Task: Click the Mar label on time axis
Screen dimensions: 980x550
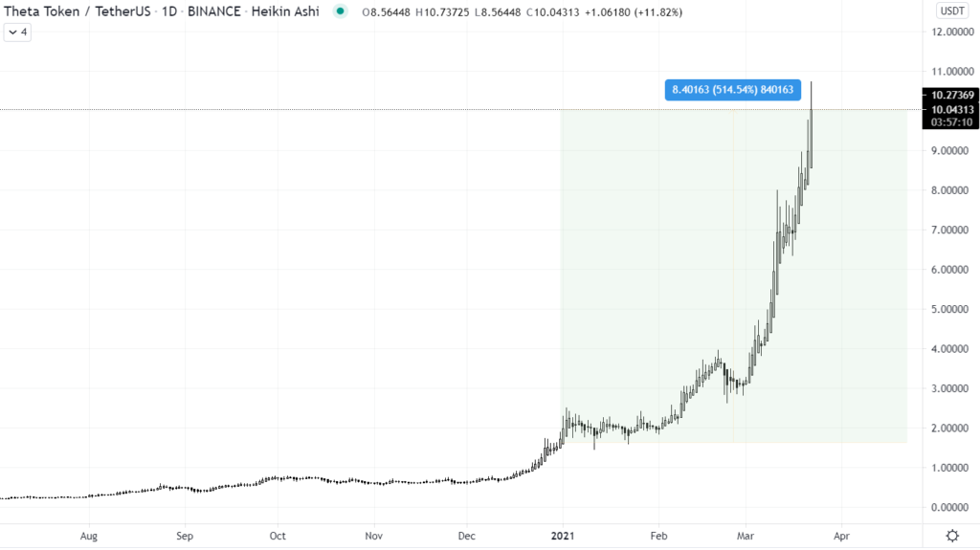Action: (745, 536)
